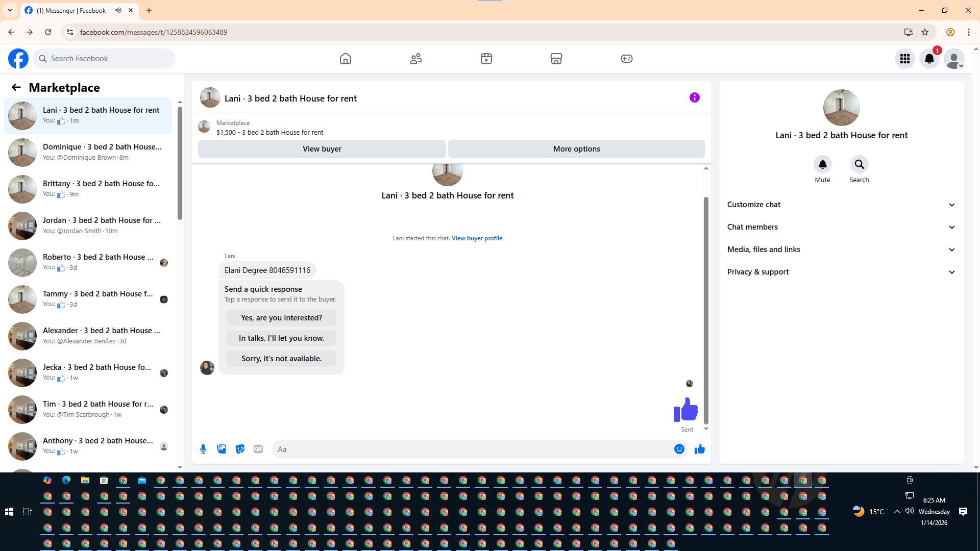Open the attach photo icon

222,449
